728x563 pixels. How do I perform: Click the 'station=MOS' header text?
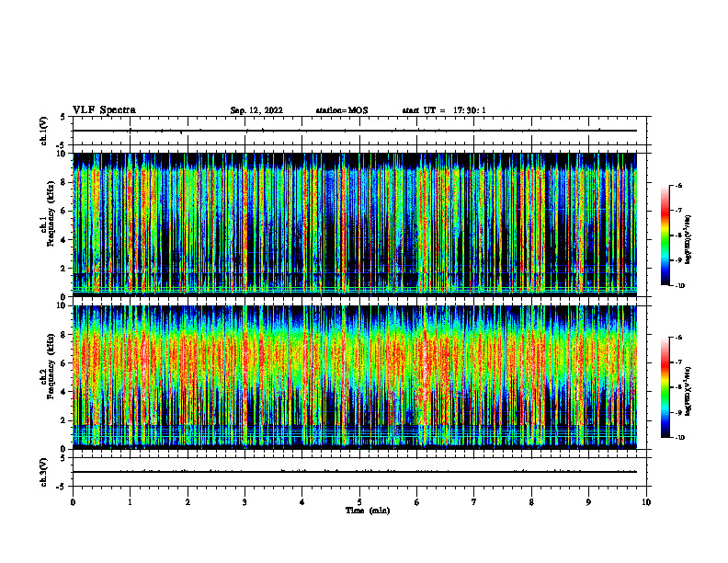tap(342, 110)
